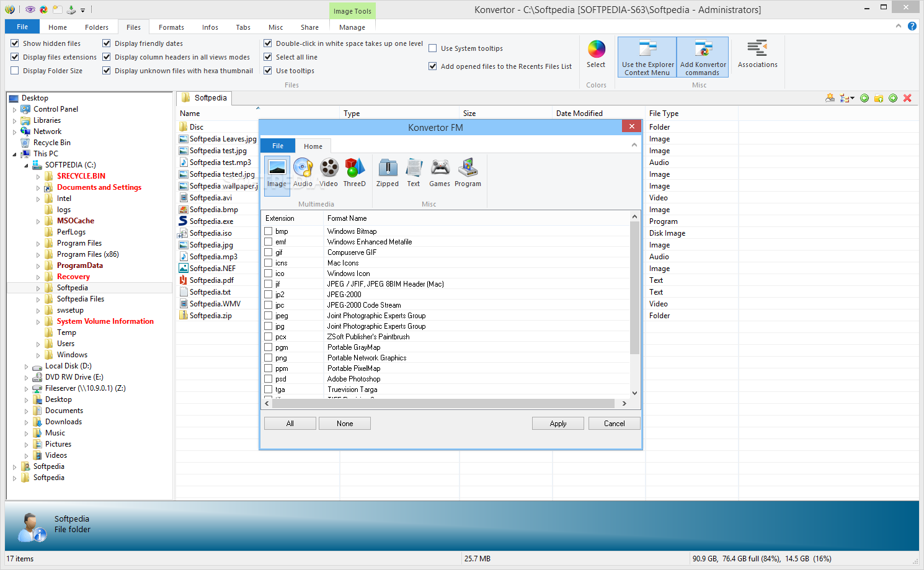
Task: Select Softpedia.zip in the file list
Action: (x=211, y=316)
